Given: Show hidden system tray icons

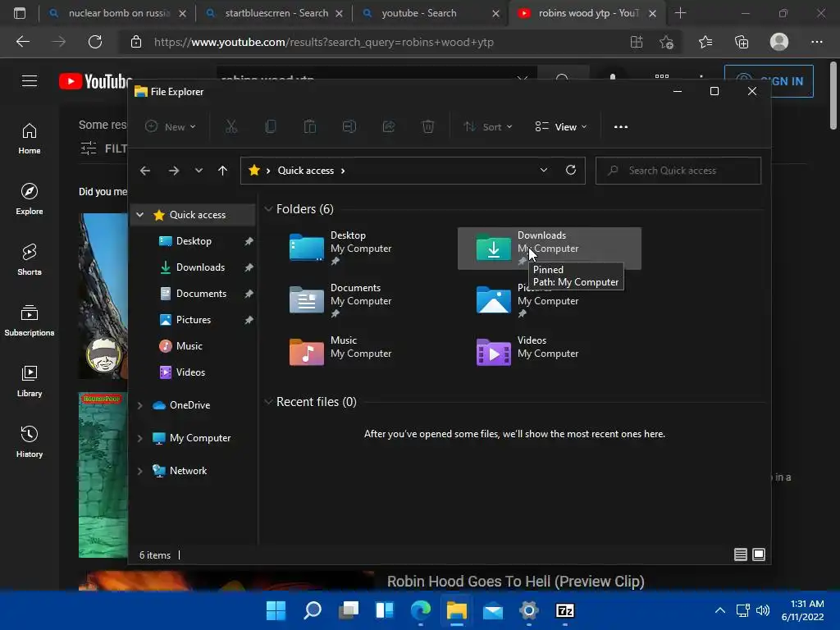Looking at the screenshot, I should [720, 610].
